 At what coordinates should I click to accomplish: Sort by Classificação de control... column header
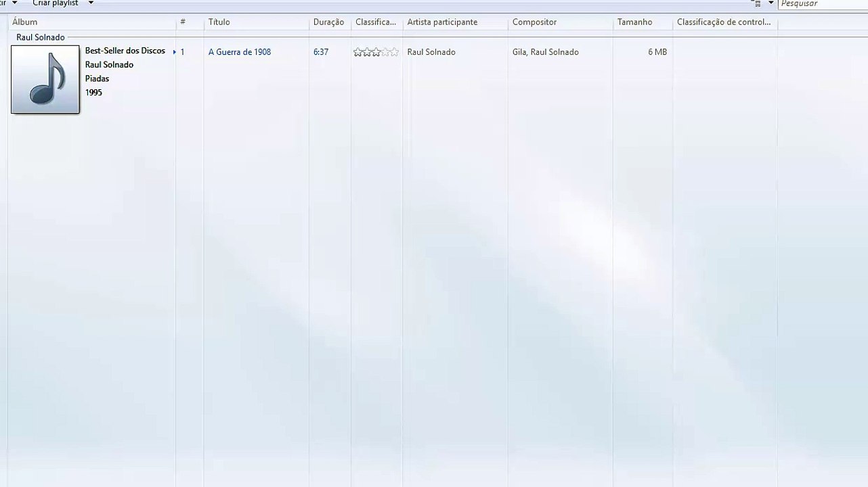725,22
